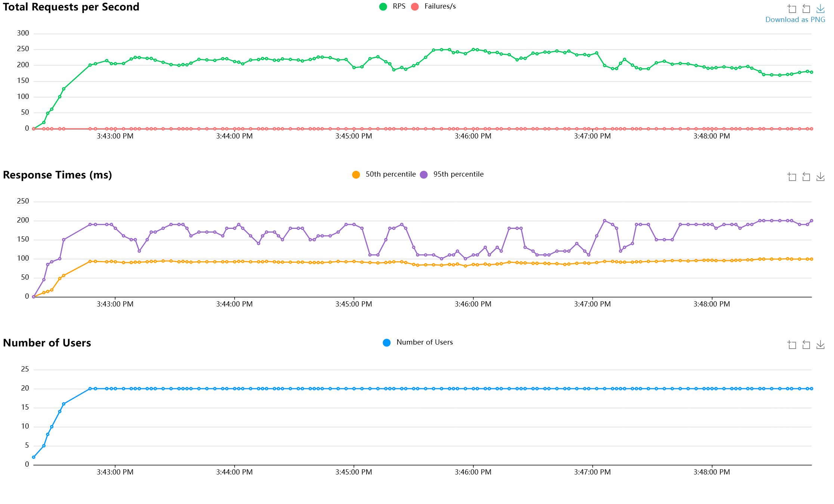This screenshot has width=834, height=504.
Task: Click the 3:45:00 PM label under the Response Times chart
Action: coord(353,304)
